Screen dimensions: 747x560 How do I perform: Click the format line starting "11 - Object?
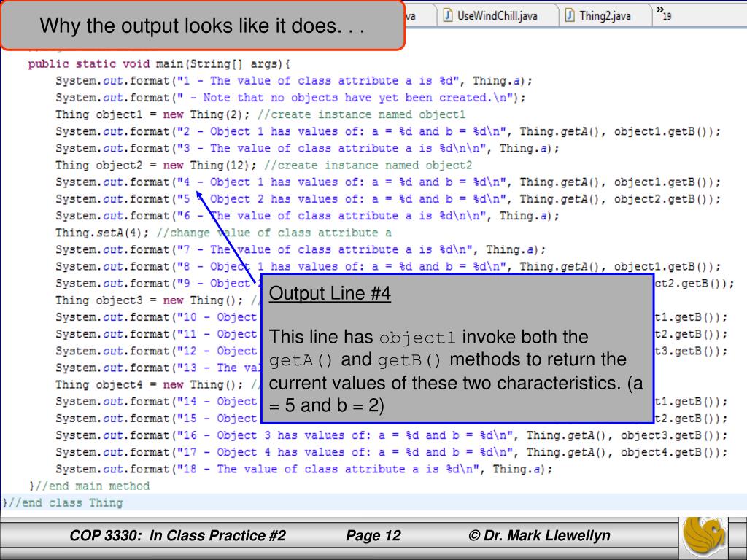tap(158, 334)
